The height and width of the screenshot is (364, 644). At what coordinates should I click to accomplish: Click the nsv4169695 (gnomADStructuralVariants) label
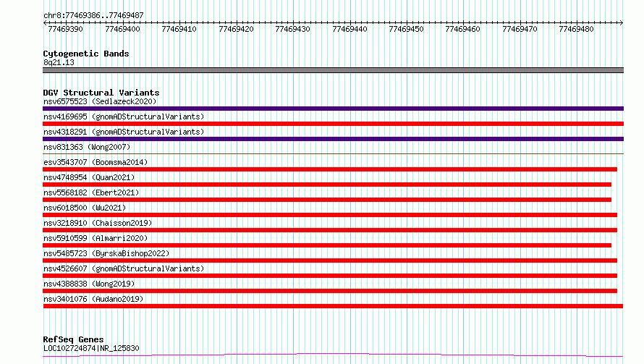(x=124, y=117)
